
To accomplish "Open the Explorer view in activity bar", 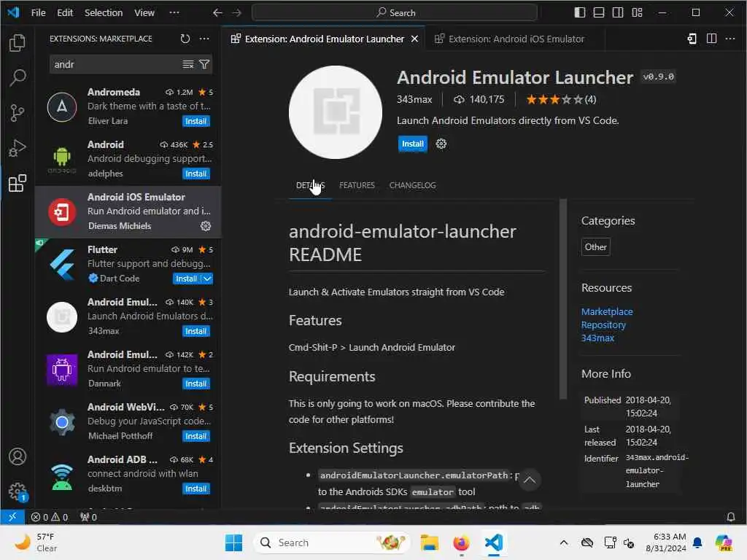I will coord(18,43).
